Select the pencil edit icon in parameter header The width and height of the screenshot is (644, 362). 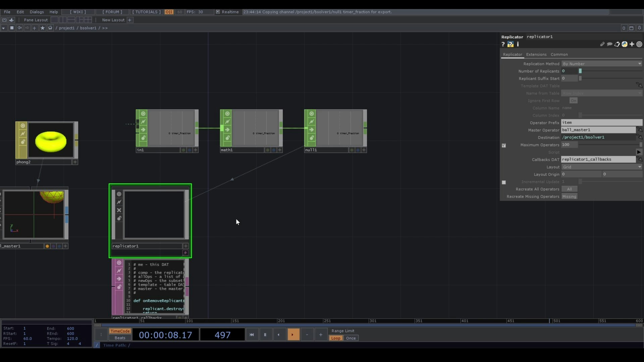602,44
